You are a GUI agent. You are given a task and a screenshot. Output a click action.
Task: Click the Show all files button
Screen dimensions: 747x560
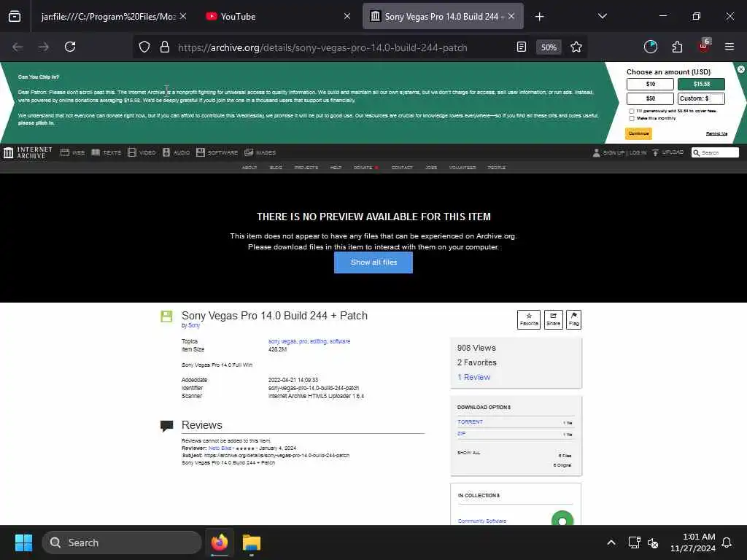tap(373, 262)
